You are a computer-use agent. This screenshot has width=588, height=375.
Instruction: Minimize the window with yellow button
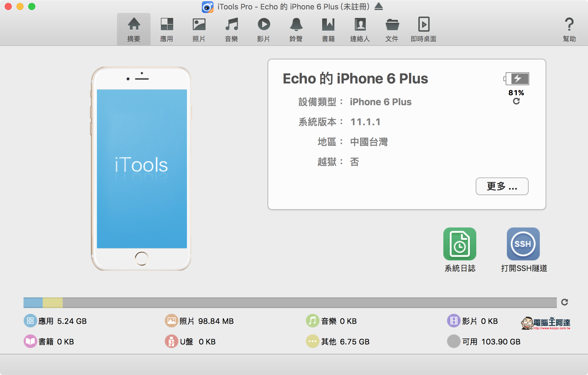click(x=20, y=6)
